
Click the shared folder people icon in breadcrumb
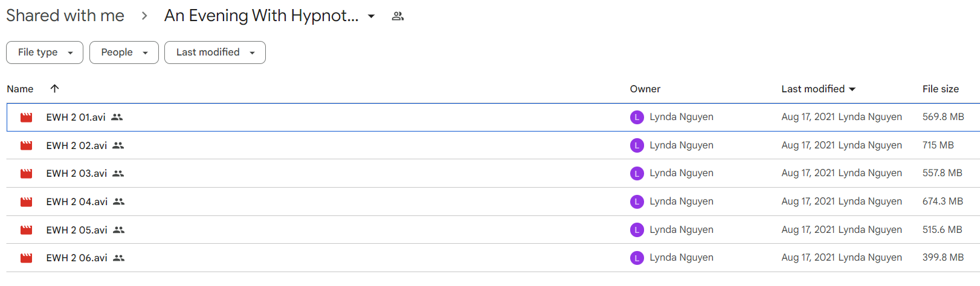[398, 16]
